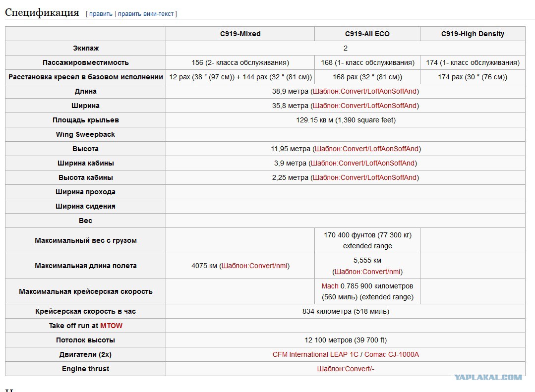Open CFM International LEAP 1C link
Image resolution: width=535 pixels, height=392 pixels.
click(x=315, y=354)
